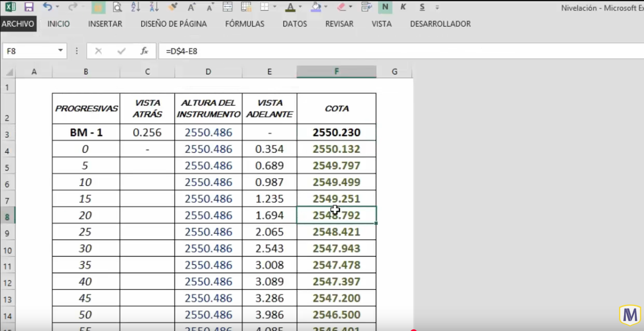The image size is (644, 331).
Task: Click the Redo arrow icon
Action: [73, 7]
